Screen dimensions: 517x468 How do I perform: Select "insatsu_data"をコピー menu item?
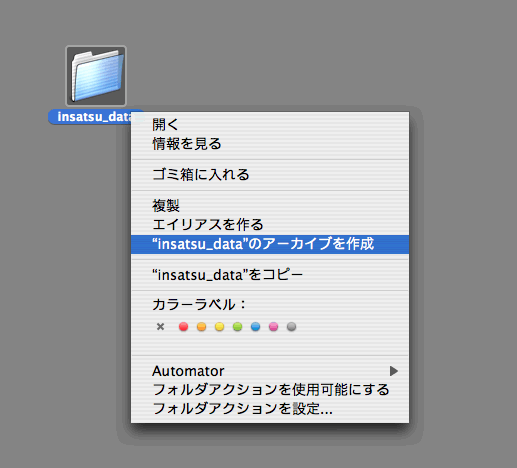(270, 275)
